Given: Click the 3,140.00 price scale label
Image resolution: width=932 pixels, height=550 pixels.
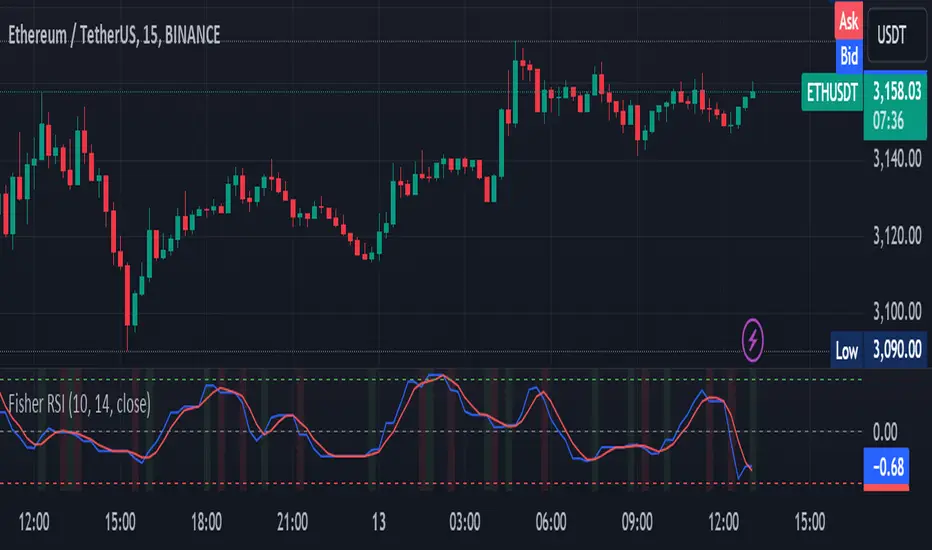Looking at the screenshot, I should pos(897,159).
